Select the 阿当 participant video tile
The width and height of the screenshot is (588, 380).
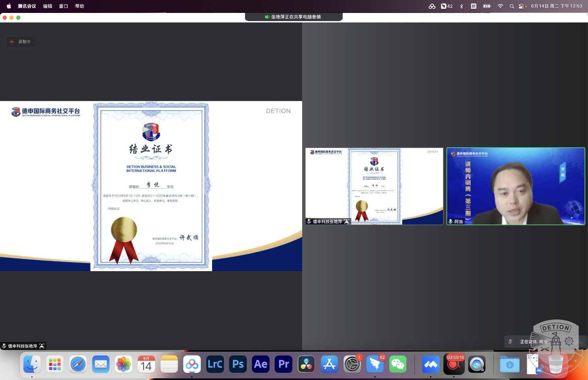click(516, 186)
